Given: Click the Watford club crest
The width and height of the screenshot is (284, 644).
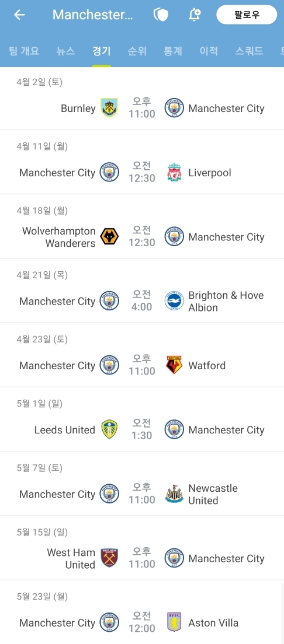Looking at the screenshot, I should click(x=174, y=365).
